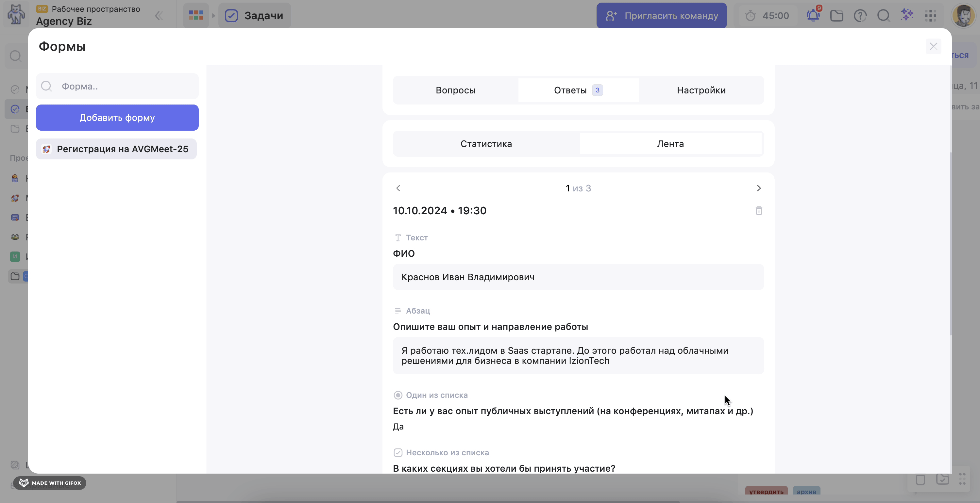This screenshot has width=980, height=503.
Task: Click the timer icon showing 45:00
Action: [751, 16]
